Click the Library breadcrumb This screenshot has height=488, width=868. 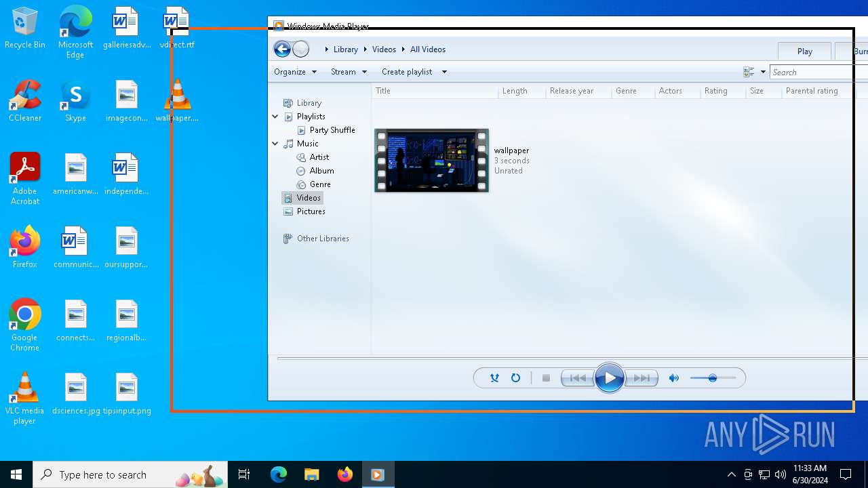345,49
